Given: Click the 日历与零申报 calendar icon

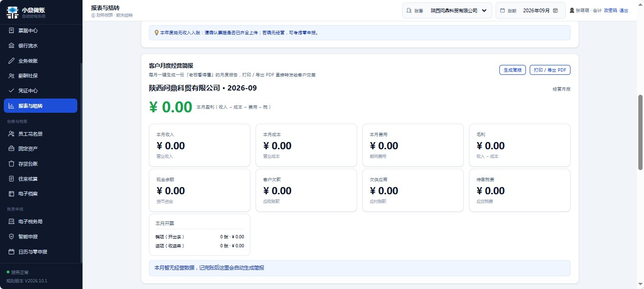Looking at the screenshot, I should pyautogui.click(x=12, y=252).
